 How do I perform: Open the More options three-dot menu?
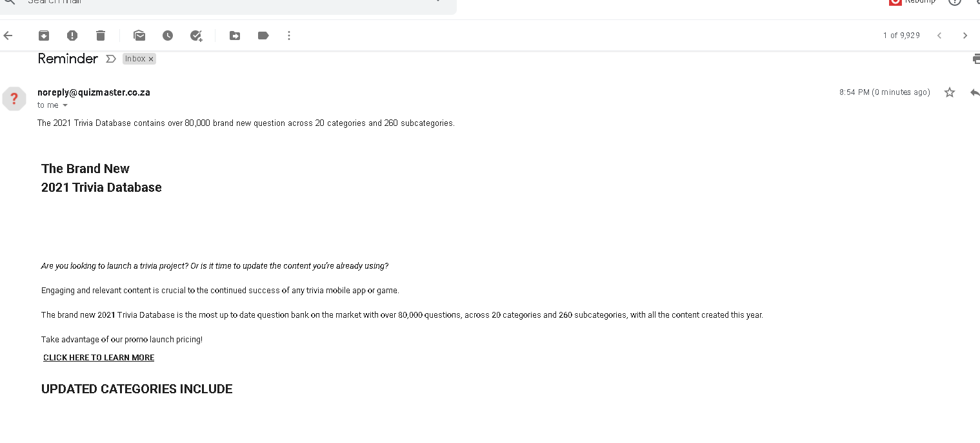click(289, 36)
